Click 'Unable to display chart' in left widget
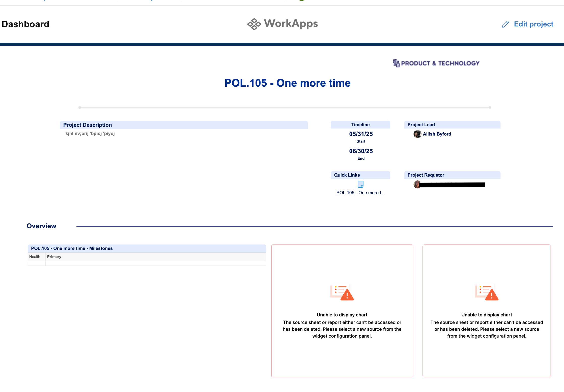This screenshot has height=392, width=564. [x=342, y=315]
